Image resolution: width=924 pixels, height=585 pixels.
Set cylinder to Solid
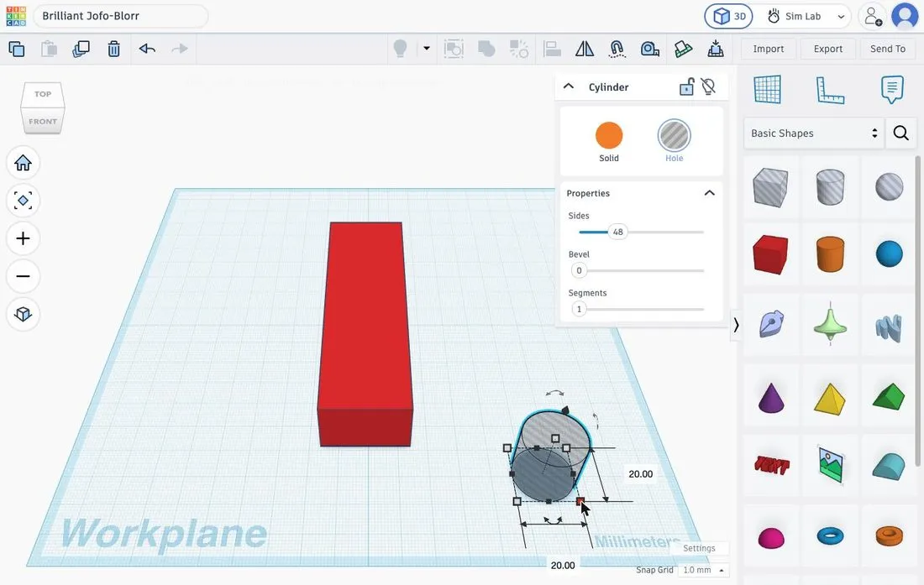609,141
